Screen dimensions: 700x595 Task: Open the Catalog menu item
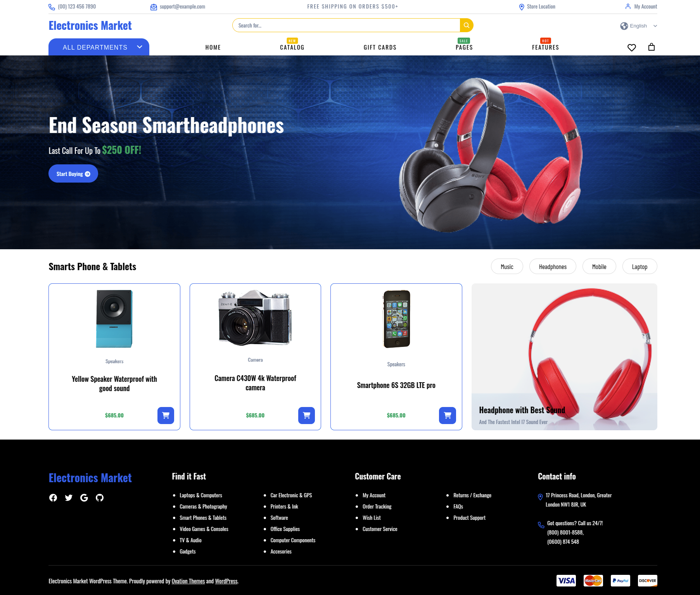(292, 47)
